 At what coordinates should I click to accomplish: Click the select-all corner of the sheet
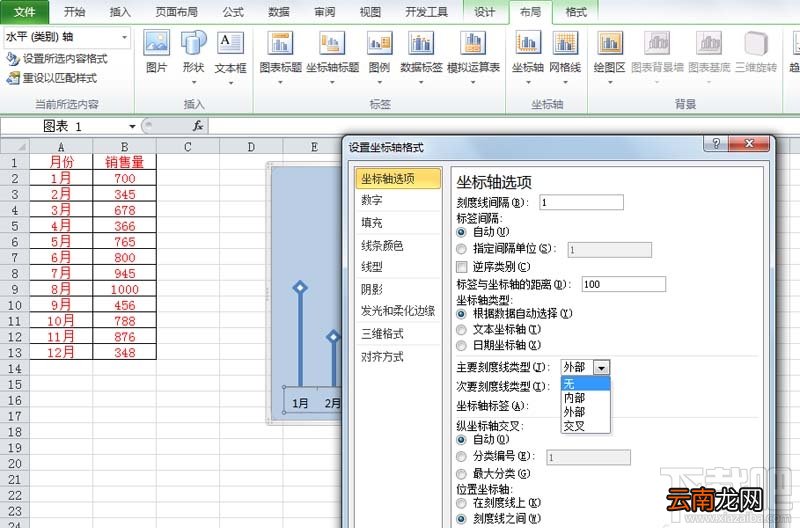tap(15, 146)
